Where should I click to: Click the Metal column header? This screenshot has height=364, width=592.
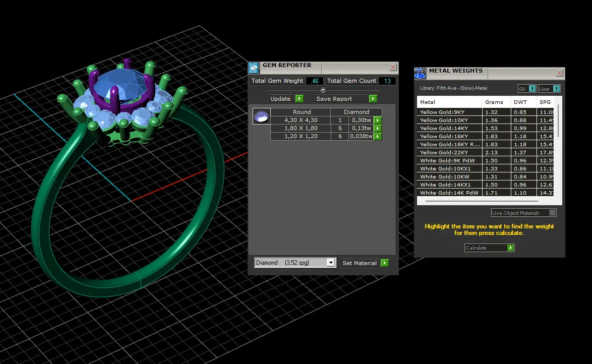pyautogui.click(x=449, y=102)
